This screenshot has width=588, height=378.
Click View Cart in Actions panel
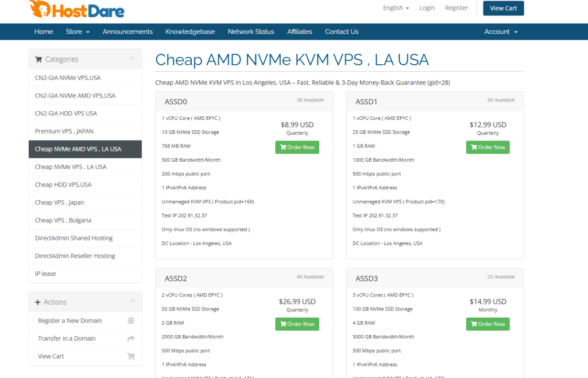coord(85,356)
